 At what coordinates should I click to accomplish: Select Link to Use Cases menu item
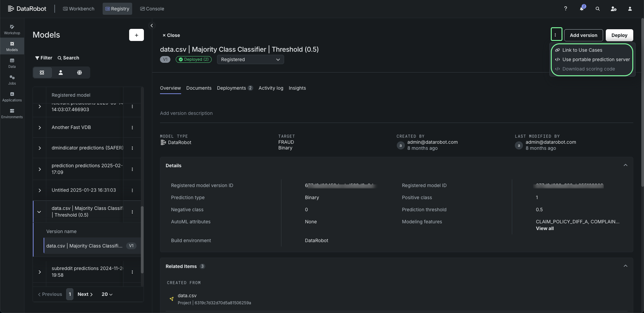(582, 50)
